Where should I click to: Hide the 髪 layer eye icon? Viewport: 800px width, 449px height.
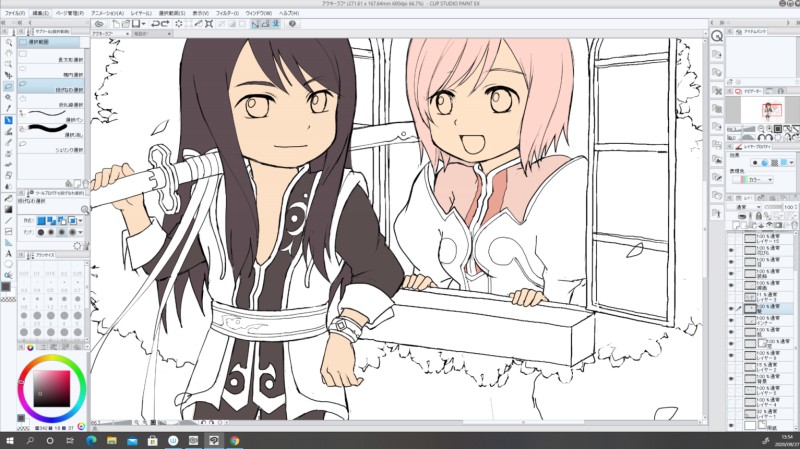(731, 309)
